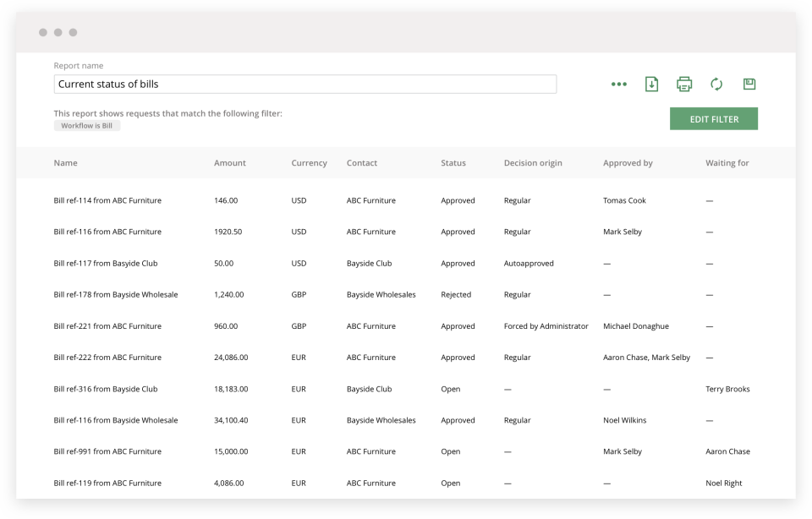Open the EDIT FILTER dialog
The image size is (812, 519).
pos(714,118)
